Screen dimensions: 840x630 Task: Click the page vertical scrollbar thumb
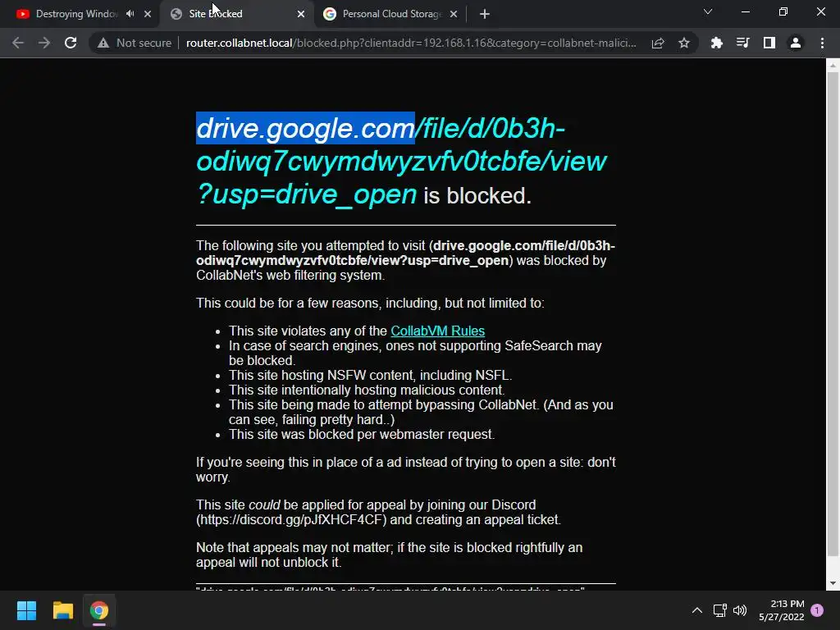tap(833, 313)
